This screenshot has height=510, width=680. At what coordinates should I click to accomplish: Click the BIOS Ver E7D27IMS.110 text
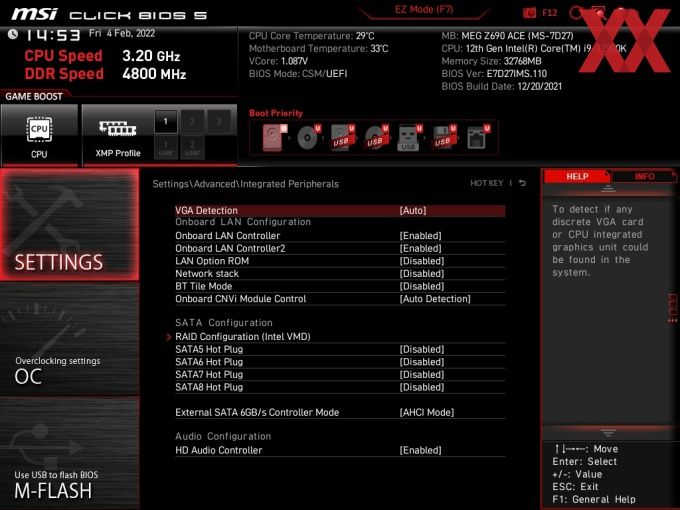point(494,74)
